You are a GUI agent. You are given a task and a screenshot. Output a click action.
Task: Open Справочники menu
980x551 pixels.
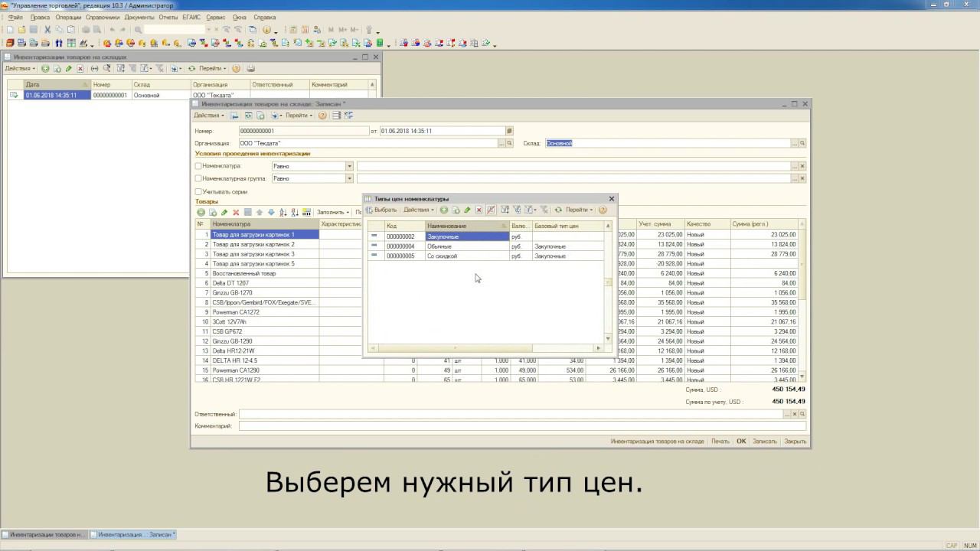103,17
